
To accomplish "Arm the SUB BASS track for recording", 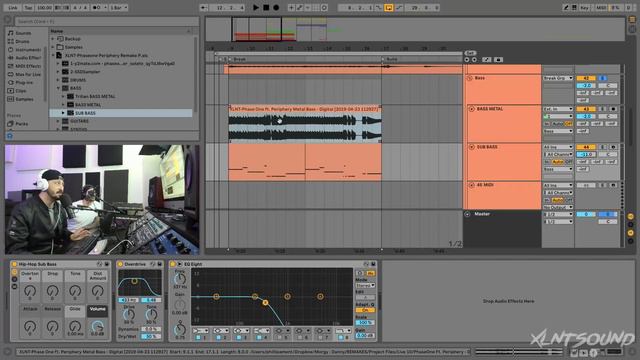I will tap(613, 147).
